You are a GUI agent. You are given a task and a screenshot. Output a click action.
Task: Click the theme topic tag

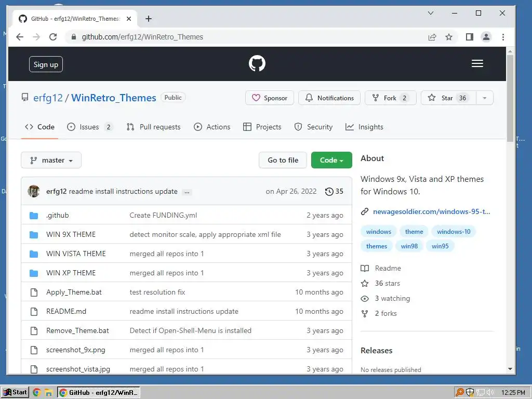click(414, 232)
